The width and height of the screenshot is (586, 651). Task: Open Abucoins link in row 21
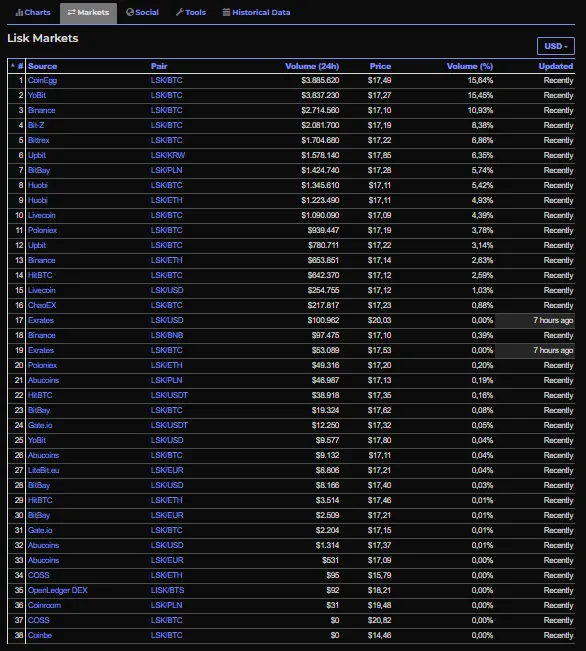(x=43, y=380)
